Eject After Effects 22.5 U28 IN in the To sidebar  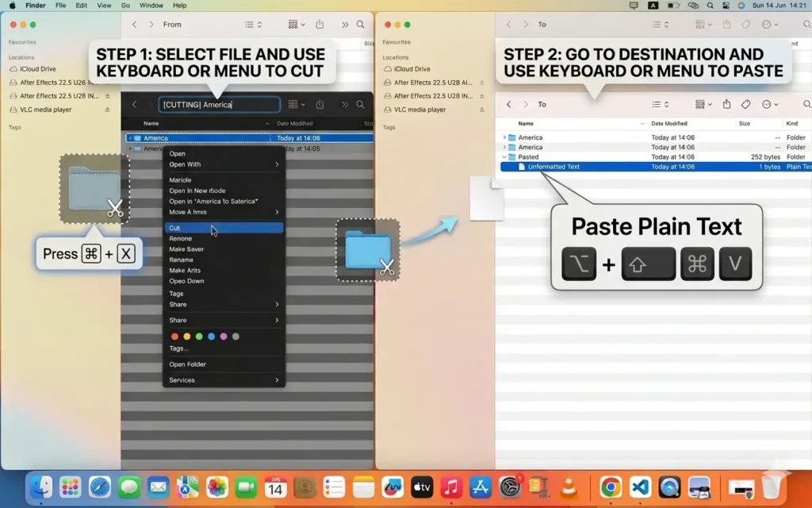(481, 96)
